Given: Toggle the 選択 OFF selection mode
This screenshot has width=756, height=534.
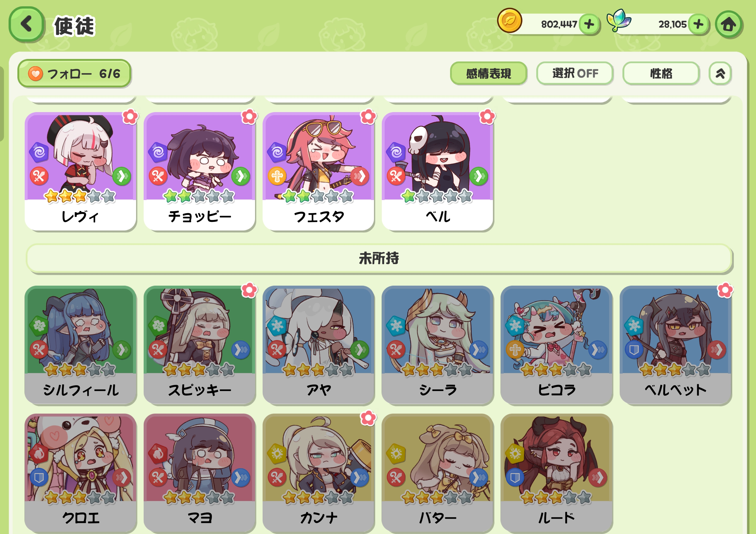Looking at the screenshot, I should [x=575, y=73].
